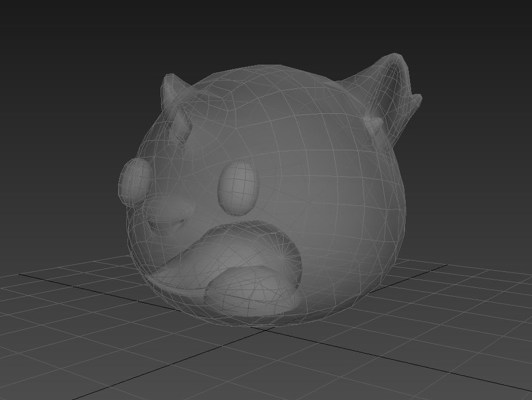Select the oval eye protruding at the head's side
The height and width of the screenshot is (400, 532).
135,182
